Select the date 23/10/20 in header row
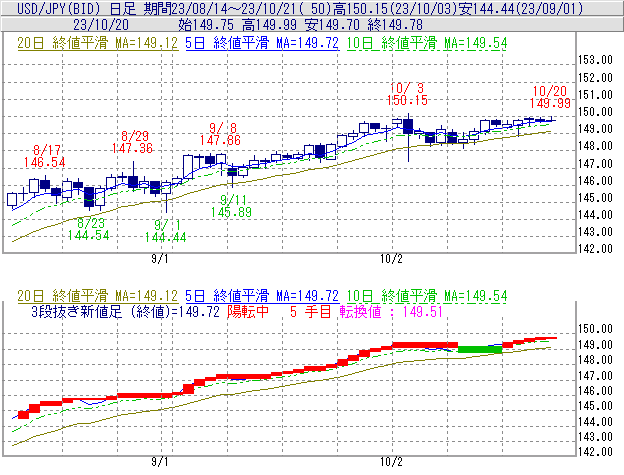This screenshot has height=475, width=624. pyautogui.click(x=101, y=25)
